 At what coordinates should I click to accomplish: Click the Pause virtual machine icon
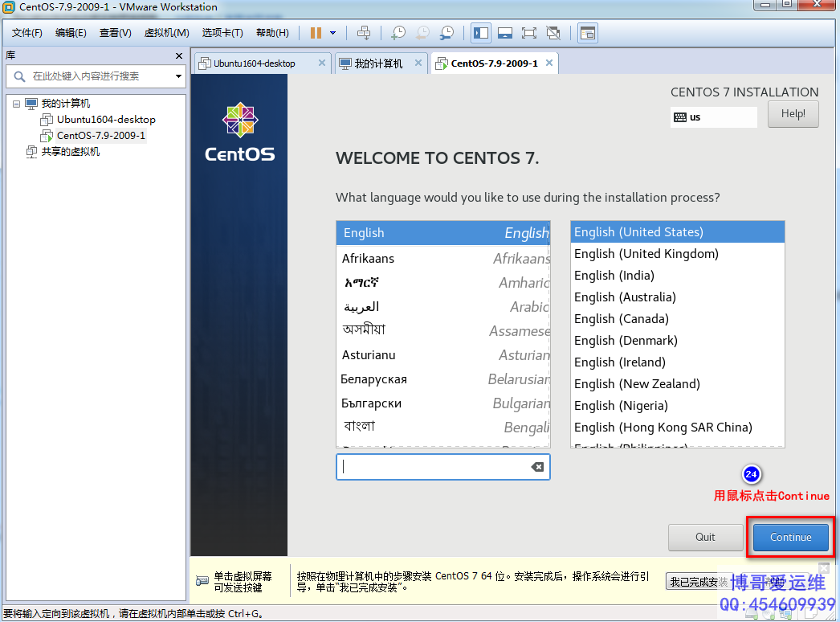point(316,33)
